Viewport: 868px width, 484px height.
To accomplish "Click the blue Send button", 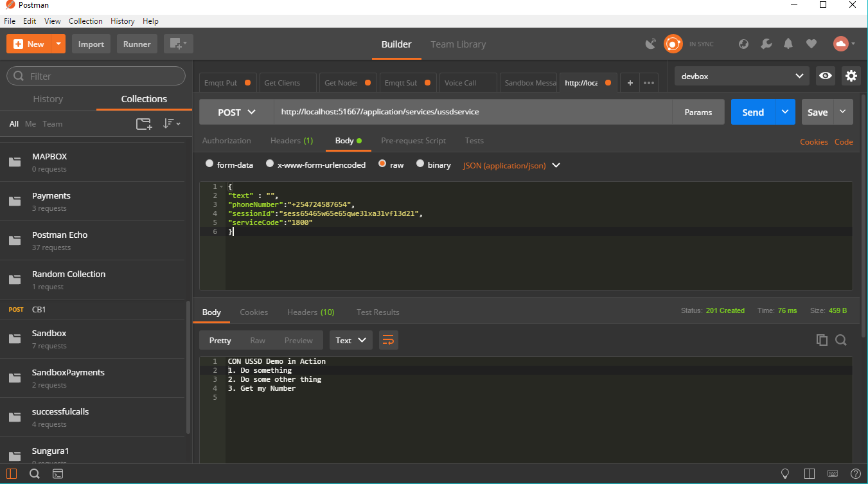I will point(753,112).
